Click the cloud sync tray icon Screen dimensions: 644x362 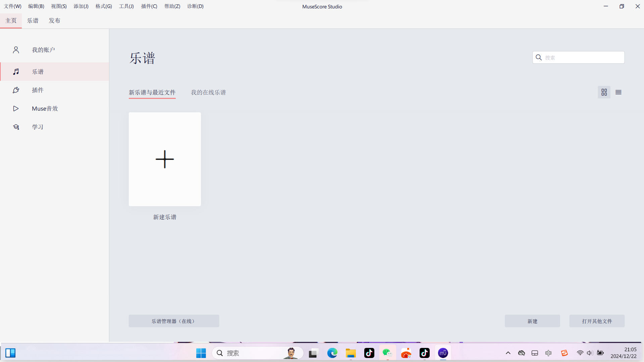(x=522, y=353)
